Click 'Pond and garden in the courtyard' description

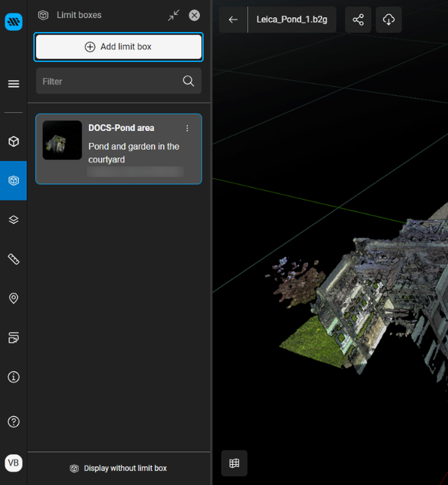click(133, 153)
